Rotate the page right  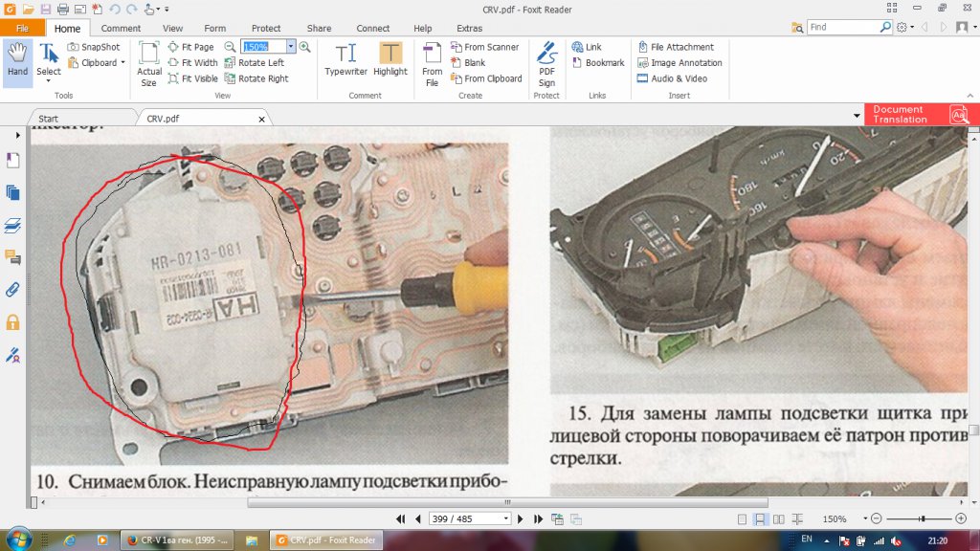click(256, 78)
